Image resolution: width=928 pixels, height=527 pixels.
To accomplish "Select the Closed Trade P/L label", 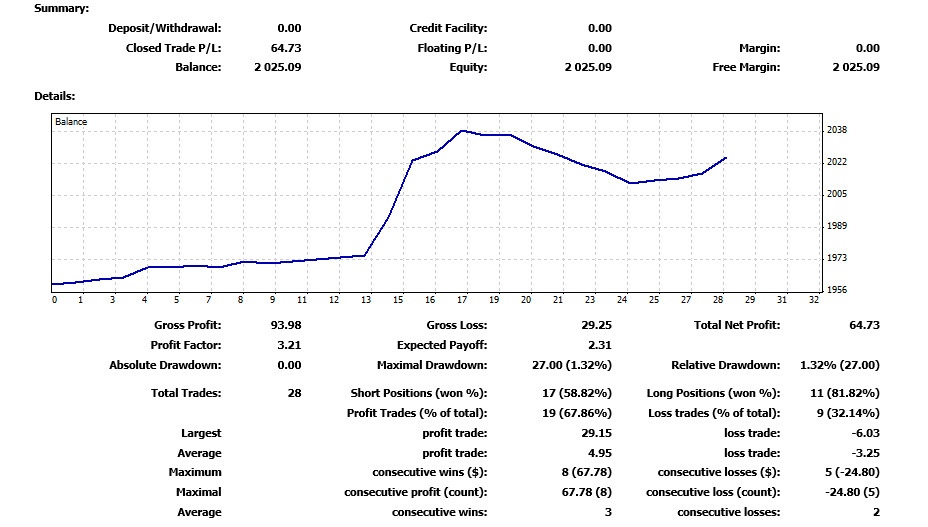I will [173, 48].
